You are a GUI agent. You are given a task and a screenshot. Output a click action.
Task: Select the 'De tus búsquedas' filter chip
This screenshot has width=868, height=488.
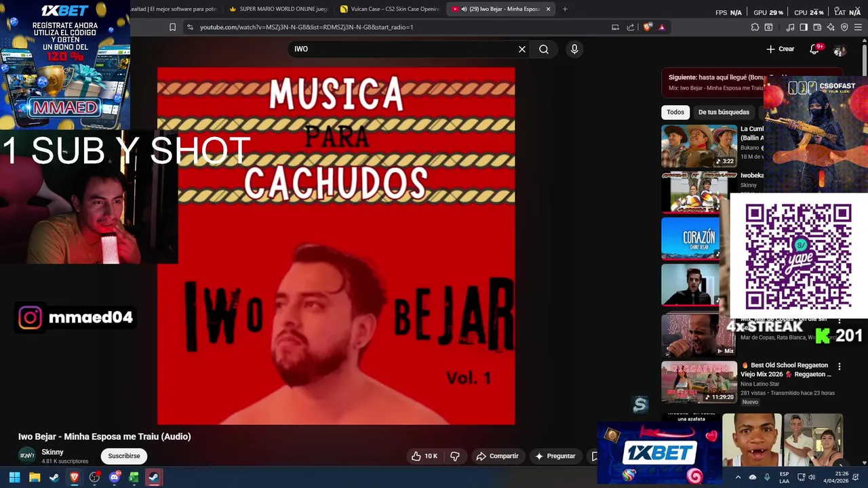(724, 112)
